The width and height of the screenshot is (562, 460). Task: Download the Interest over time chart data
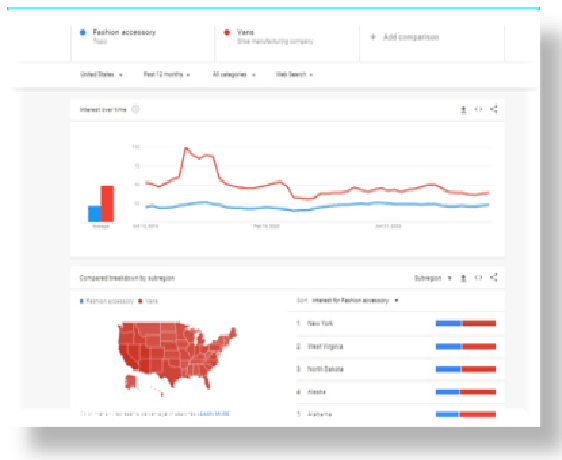point(463,110)
